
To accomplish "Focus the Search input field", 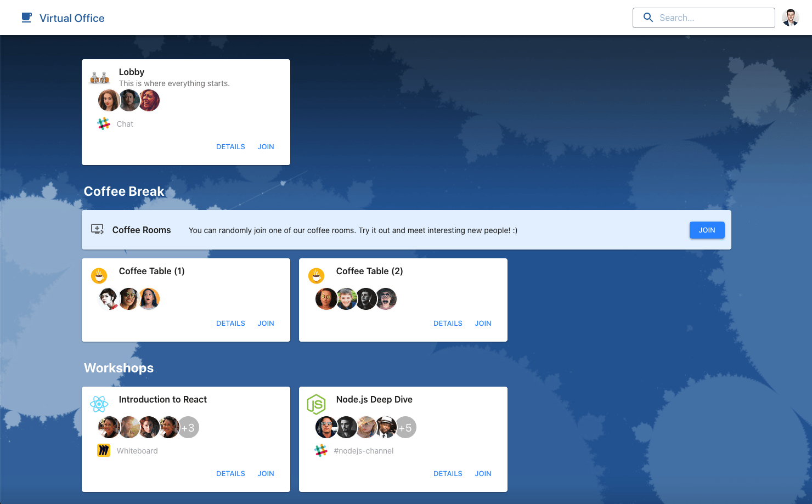I will coord(704,18).
